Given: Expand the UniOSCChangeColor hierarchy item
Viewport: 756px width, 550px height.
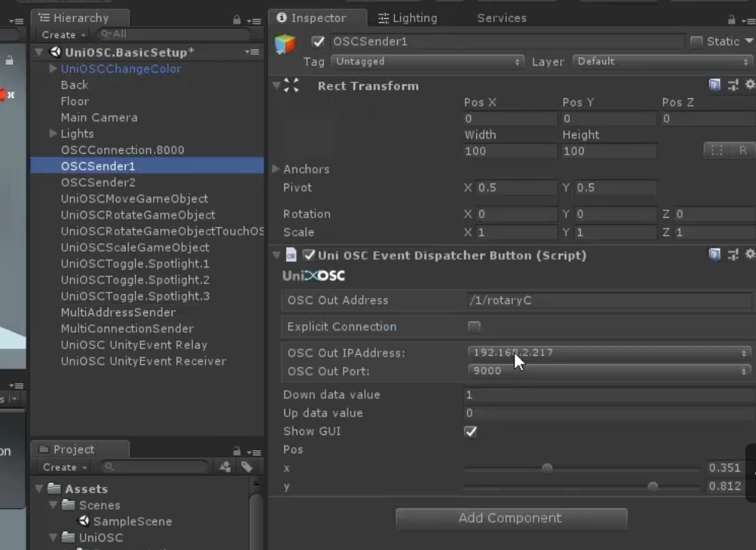Looking at the screenshot, I should 53,69.
